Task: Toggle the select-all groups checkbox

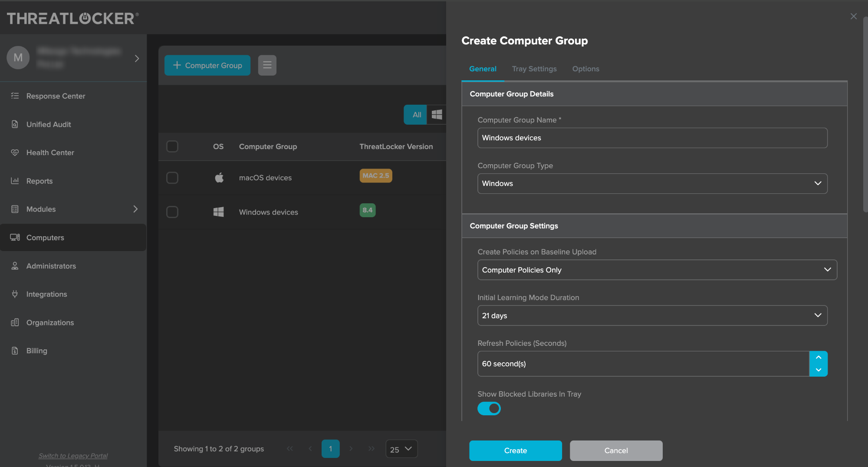Action: (172, 146)
